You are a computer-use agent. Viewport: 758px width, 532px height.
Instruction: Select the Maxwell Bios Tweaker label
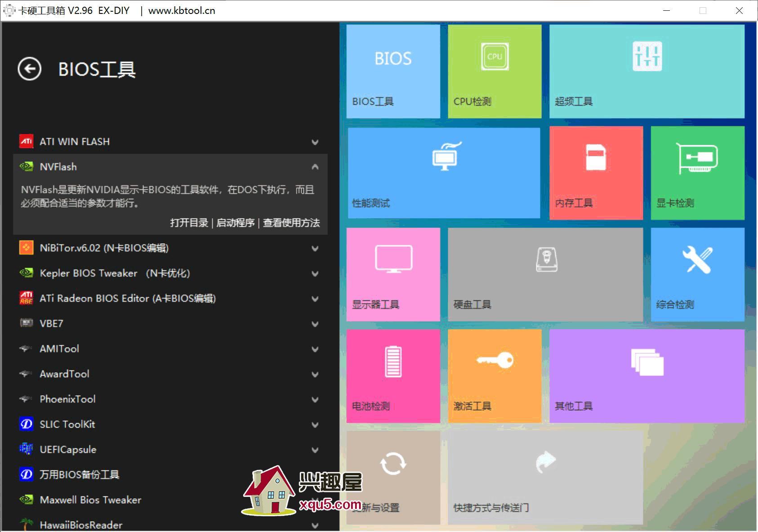(x=90, y=500)
